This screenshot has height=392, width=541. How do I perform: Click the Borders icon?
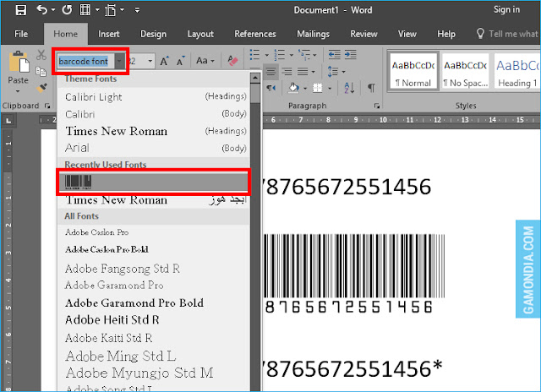coord(318,88)
